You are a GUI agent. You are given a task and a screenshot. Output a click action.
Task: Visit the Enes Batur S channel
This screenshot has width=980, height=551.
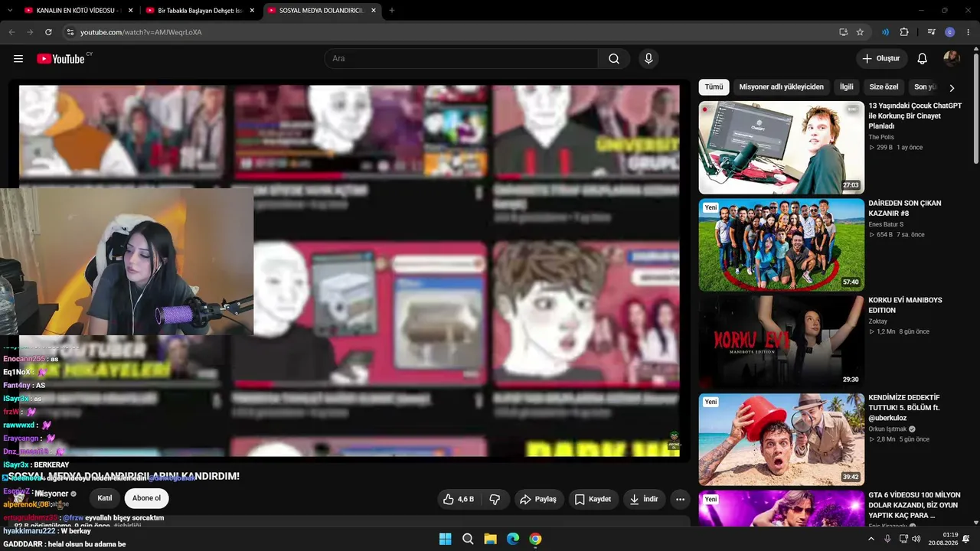pos(886,224)
